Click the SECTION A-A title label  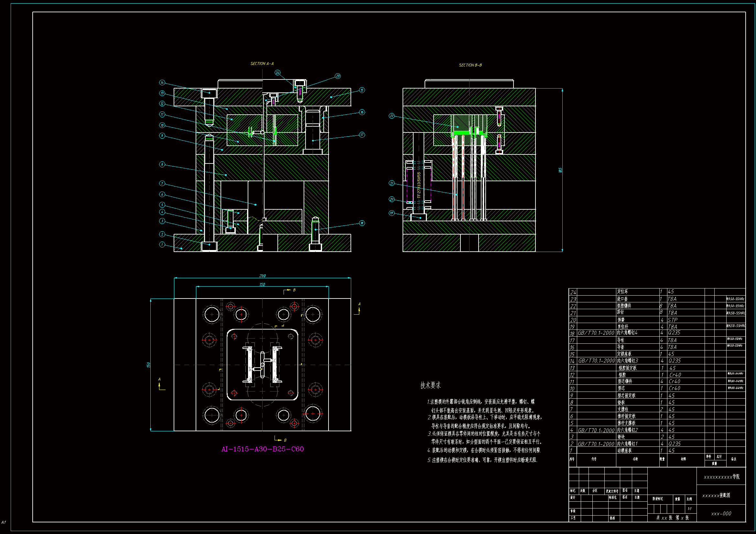click(262, 64)
